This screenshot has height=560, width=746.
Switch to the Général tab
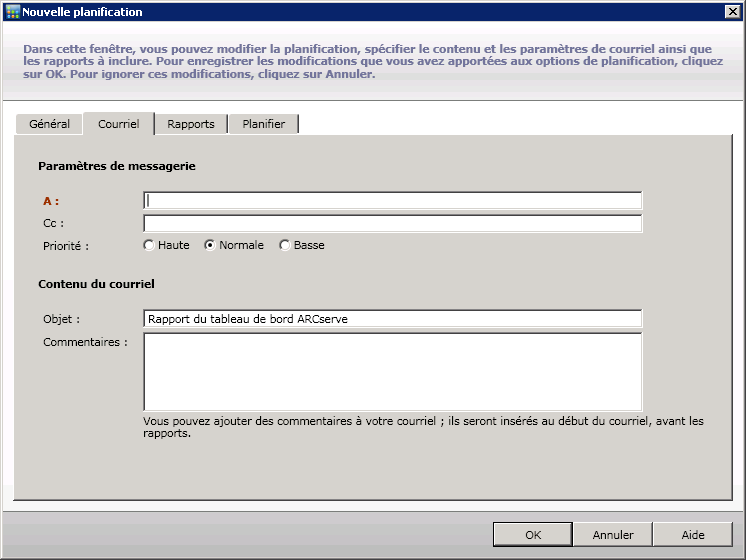point(49,124)
